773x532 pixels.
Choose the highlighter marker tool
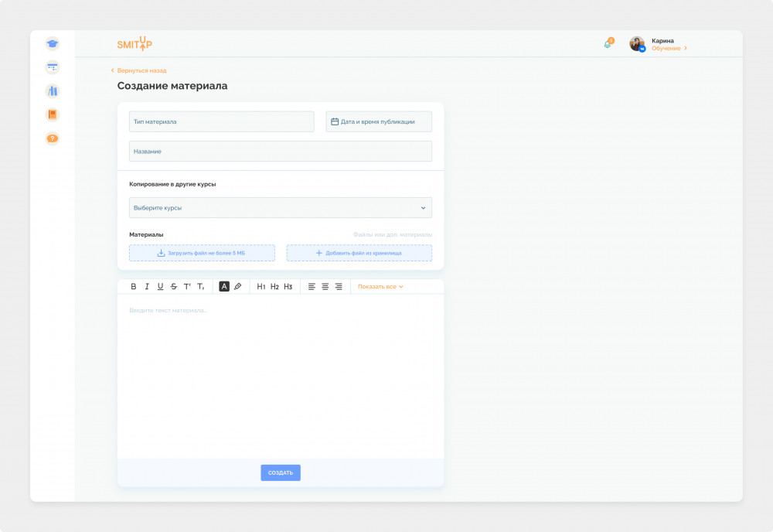coord(237,286)
